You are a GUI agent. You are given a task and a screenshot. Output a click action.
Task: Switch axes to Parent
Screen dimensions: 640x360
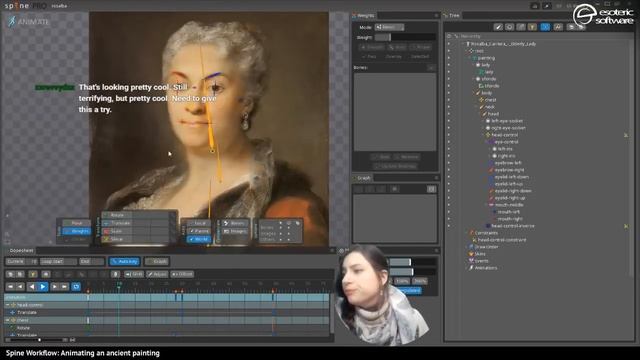pos(199,231)
